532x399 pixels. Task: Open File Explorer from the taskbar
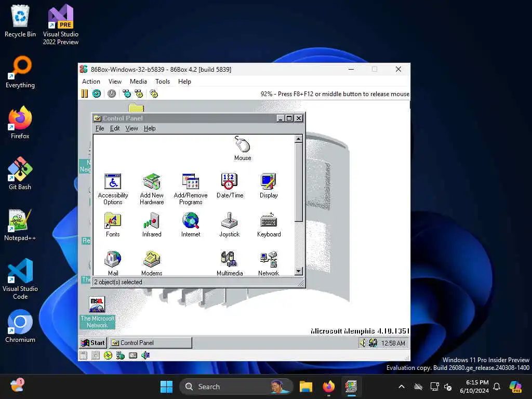[x=305, y=387]
